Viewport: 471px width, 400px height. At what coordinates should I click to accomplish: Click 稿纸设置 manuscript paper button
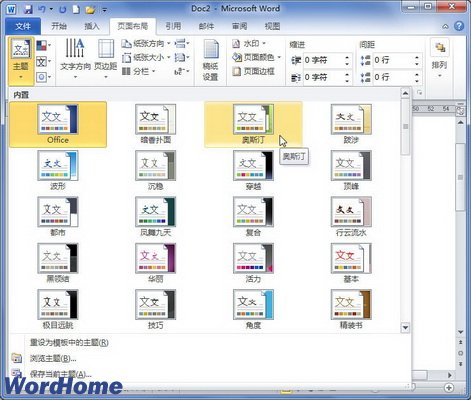(x=210, y=61)
